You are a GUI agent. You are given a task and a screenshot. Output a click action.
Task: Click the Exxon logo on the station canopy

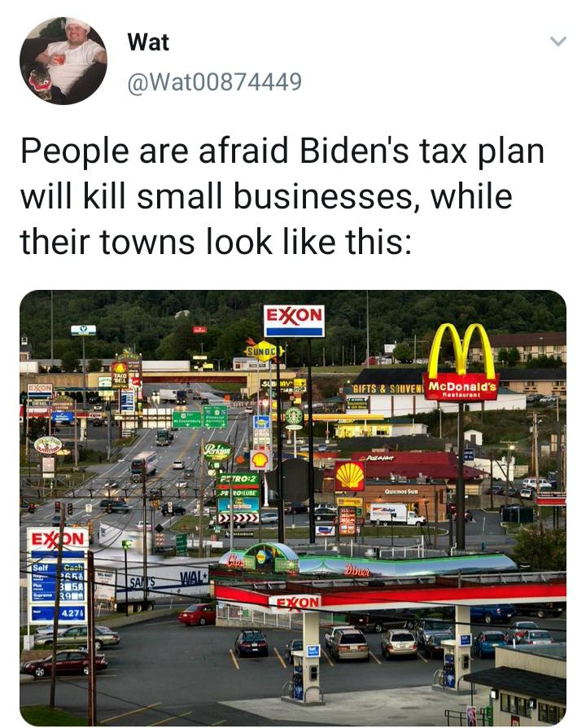[295, 603]
